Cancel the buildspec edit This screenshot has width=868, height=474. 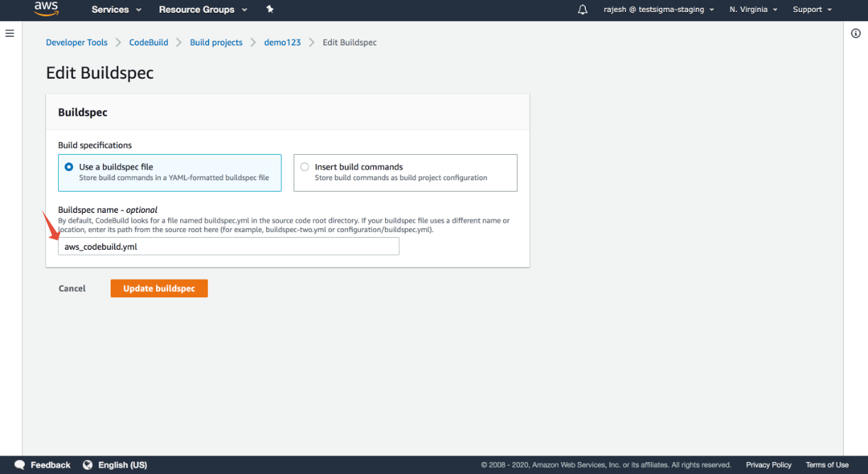72,288
